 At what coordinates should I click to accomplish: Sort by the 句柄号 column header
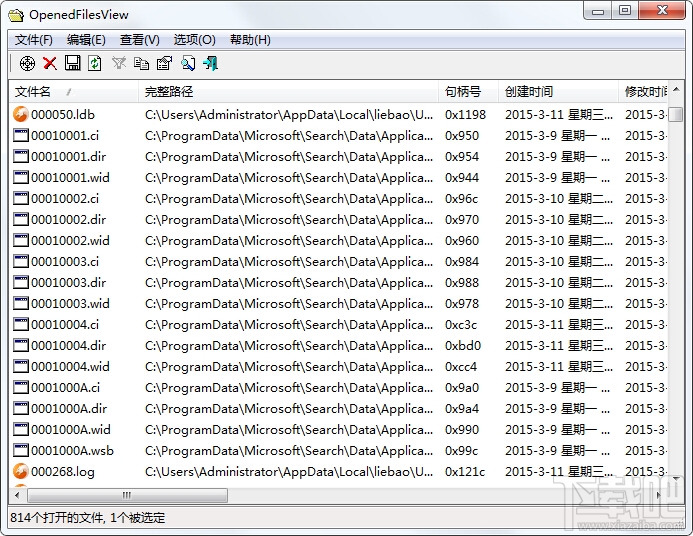coord(468,91)
